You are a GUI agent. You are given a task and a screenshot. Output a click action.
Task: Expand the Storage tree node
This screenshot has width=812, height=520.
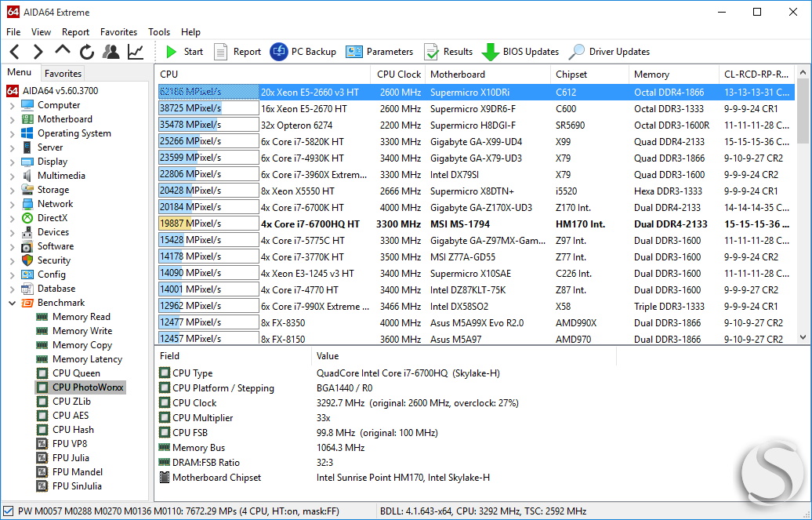coord(13,190)
